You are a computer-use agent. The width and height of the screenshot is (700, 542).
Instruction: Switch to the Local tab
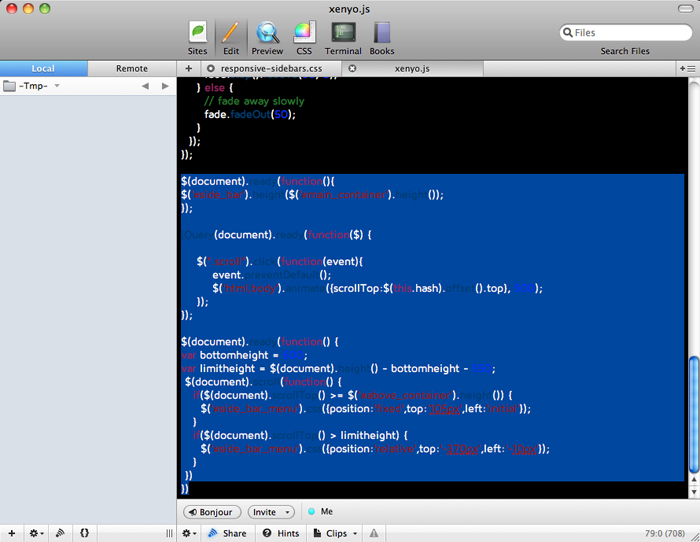[x=43, y=68]
